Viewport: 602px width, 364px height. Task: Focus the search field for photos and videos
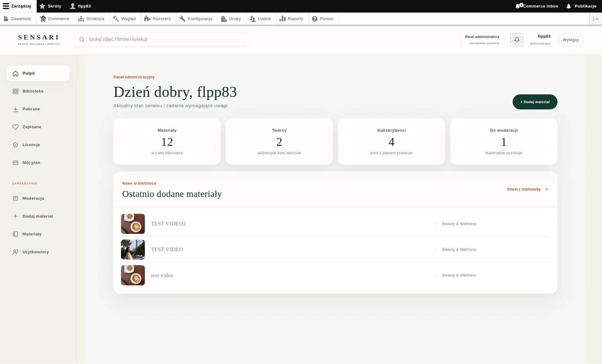click(162, 39)
